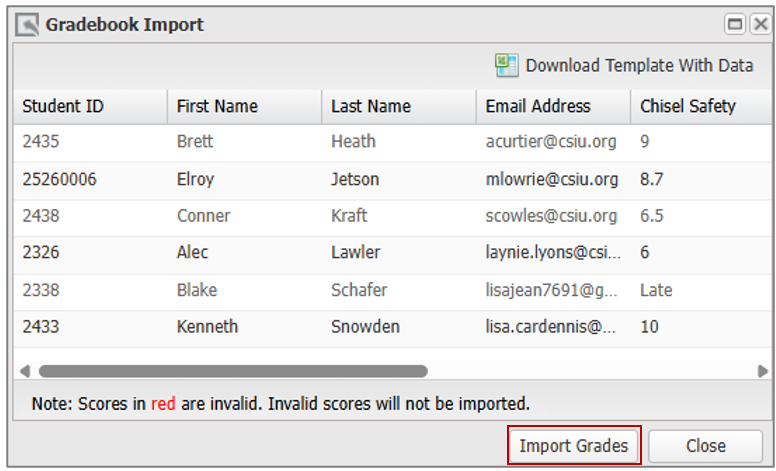This screenshot has width=776, height=471.
Task: Click the Gradebook Import title icon
Action: point(27,24)
